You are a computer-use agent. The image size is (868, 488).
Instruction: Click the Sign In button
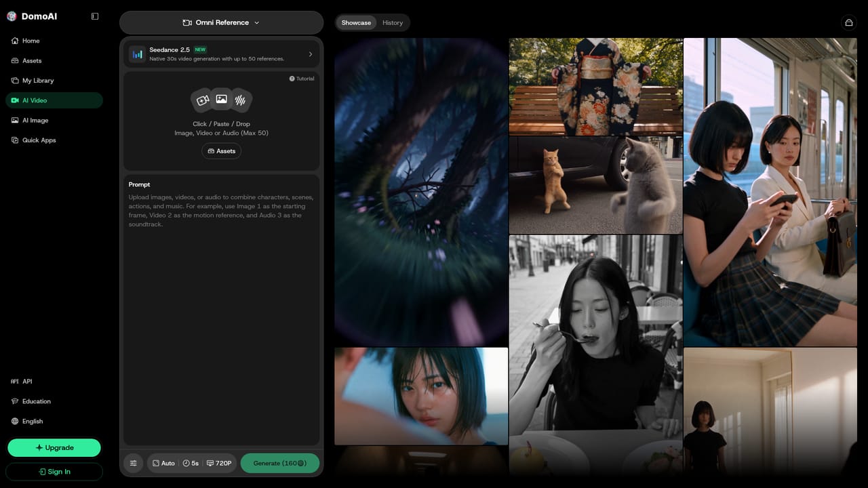coord(54,472)
